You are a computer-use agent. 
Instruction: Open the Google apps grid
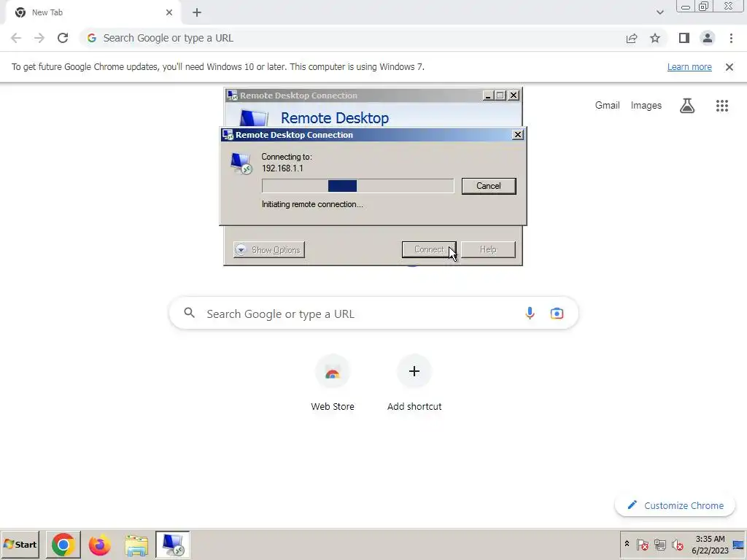click(721, 105)
